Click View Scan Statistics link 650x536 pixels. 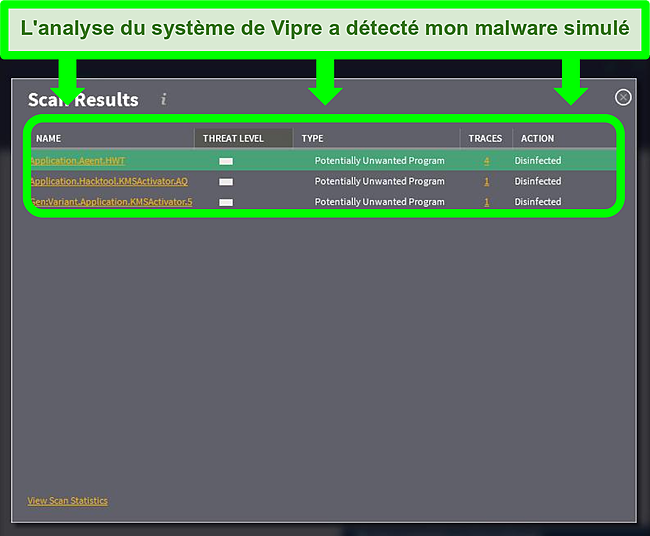click(x=68, y=501)
